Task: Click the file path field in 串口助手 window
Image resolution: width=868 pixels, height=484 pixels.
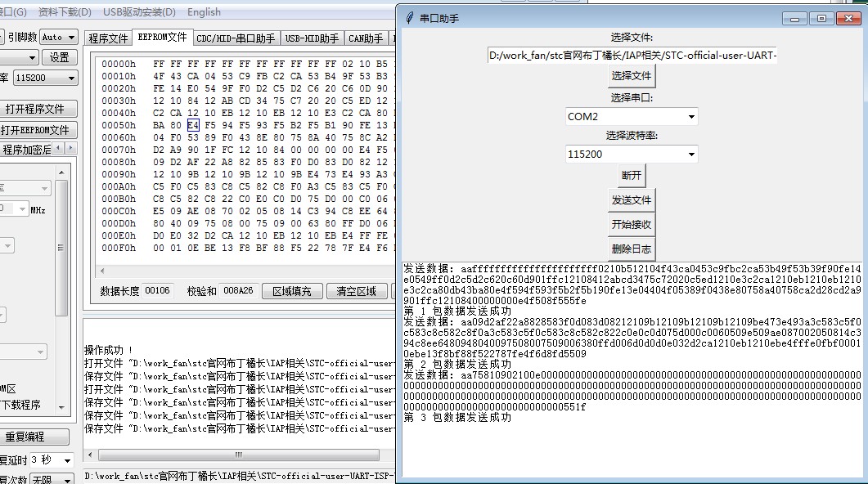Action: point(632,56)
